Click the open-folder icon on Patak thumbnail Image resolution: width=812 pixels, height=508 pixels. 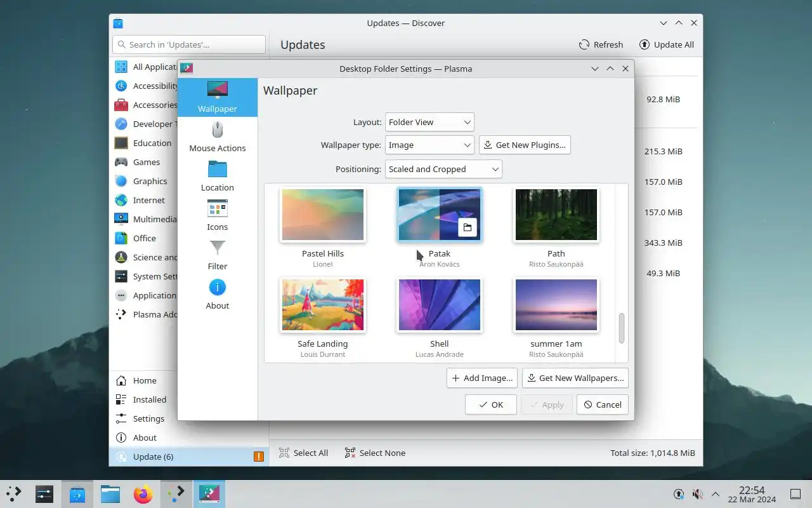[468, 227]
